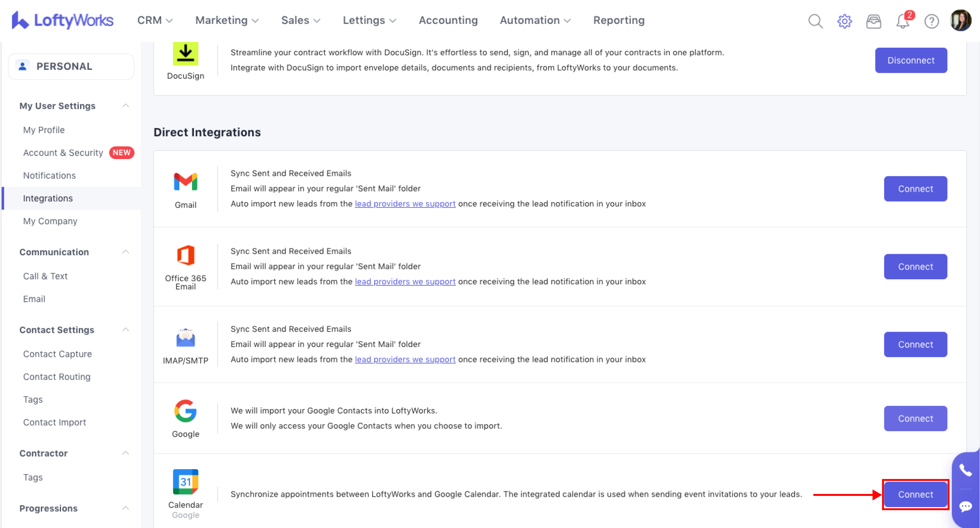Click the settings gear icon
The width and height of the screenshot is (980, 528).
coord(844,21)
